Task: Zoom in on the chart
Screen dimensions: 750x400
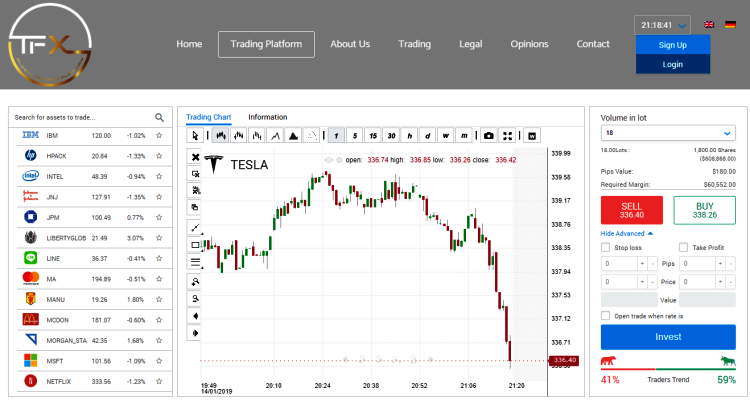Action: click(195, 282)
